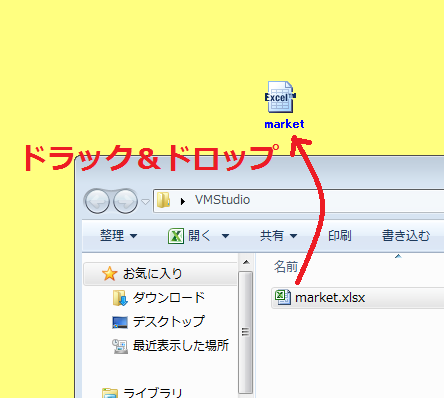Click the blue market label under Excel icon
Screen dimensions: 444x398
pyautogui.click(x=284, y=124)
